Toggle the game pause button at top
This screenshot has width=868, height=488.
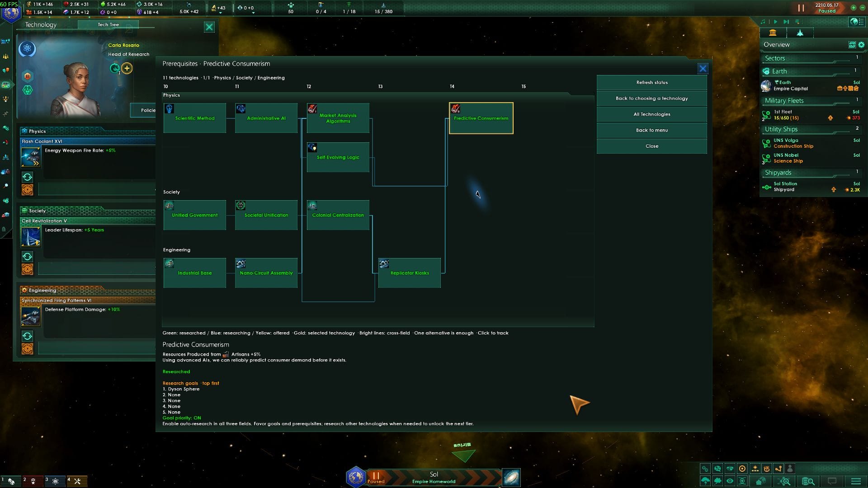pyautogui.click(x=801, y=8)
